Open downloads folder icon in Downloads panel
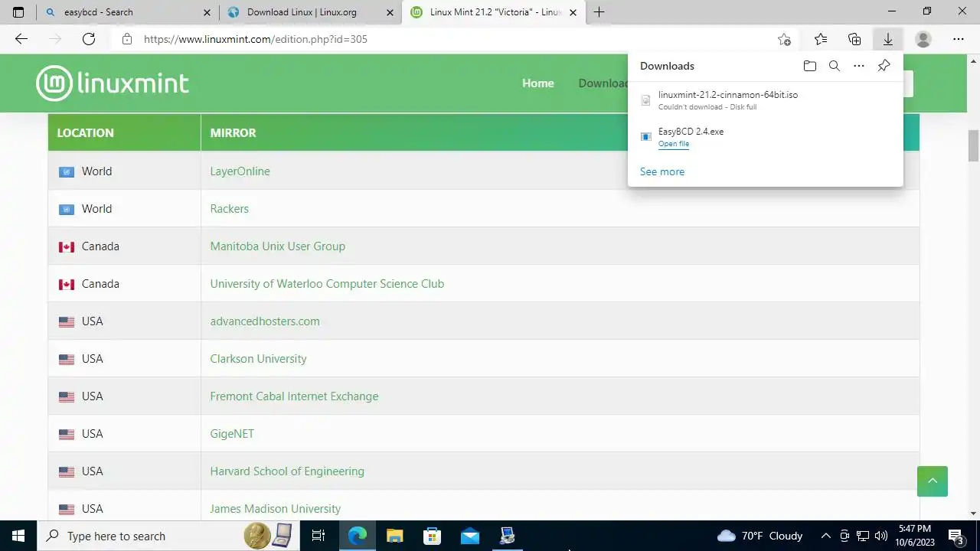The width and height of the screenshot is (980, 551). (x=810, y=66)
